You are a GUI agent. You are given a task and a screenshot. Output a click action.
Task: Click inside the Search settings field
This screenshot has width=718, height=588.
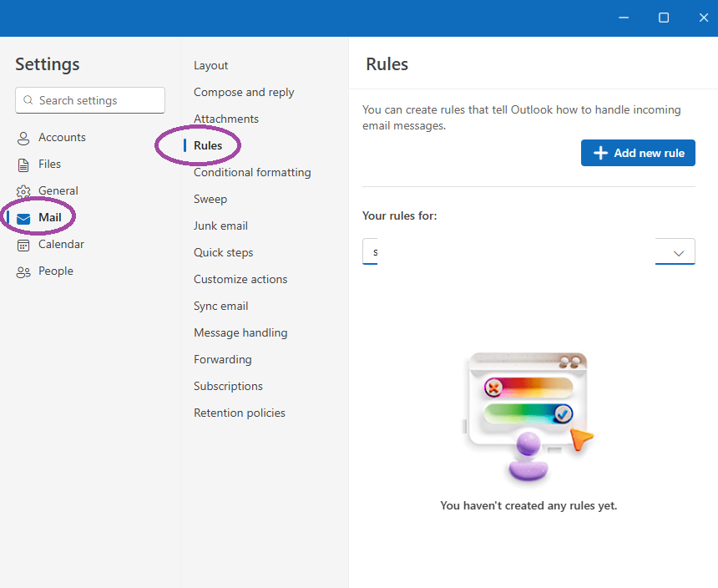click(x=90, y=100)
